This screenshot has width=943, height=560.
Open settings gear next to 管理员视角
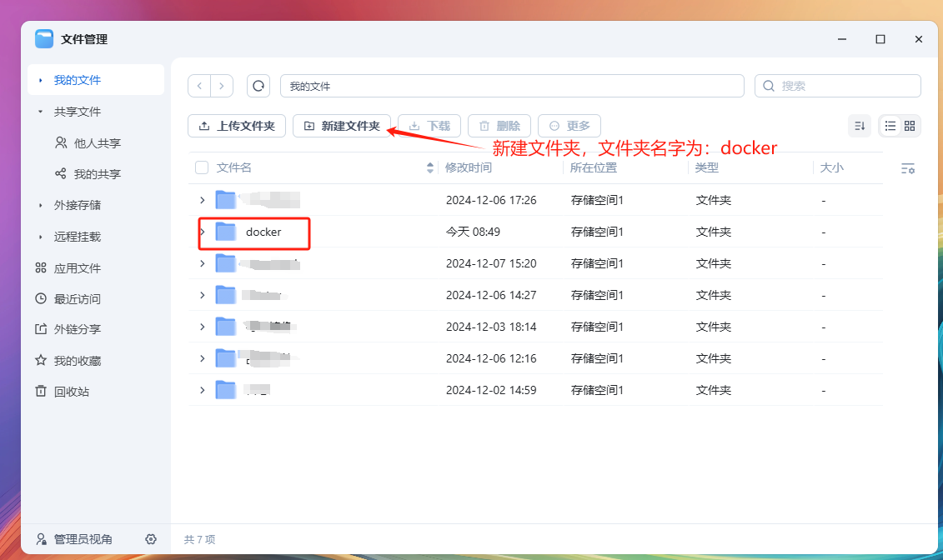point(151,539)
